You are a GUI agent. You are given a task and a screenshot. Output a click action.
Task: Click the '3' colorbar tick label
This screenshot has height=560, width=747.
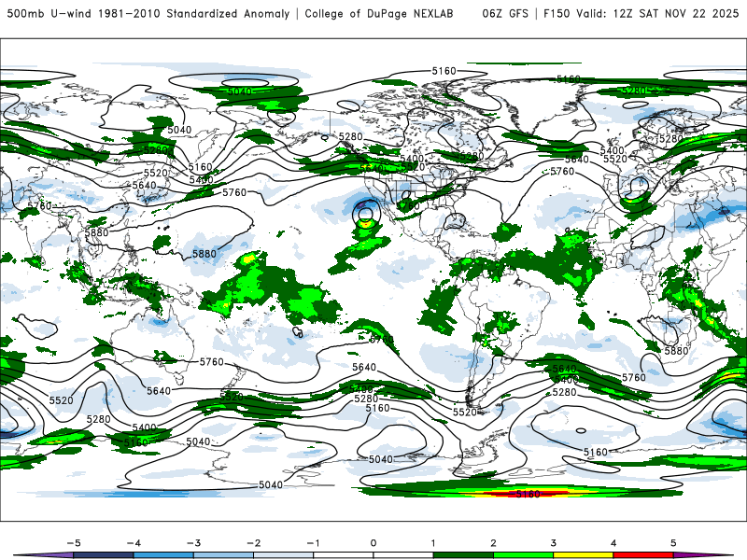coord(554,543)
